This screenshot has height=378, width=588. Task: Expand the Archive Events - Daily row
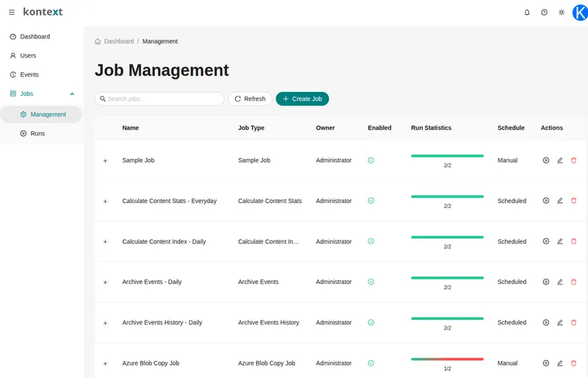point(105,282)
